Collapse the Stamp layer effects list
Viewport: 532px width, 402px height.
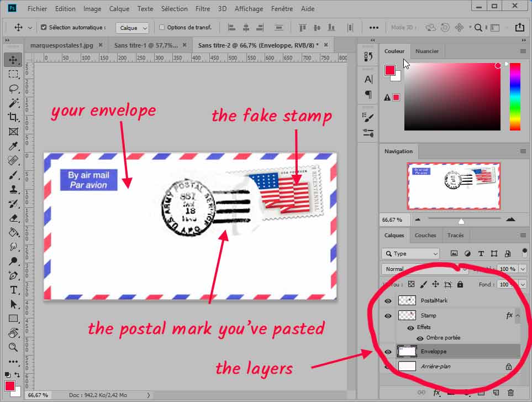click(x=518, y=315)
